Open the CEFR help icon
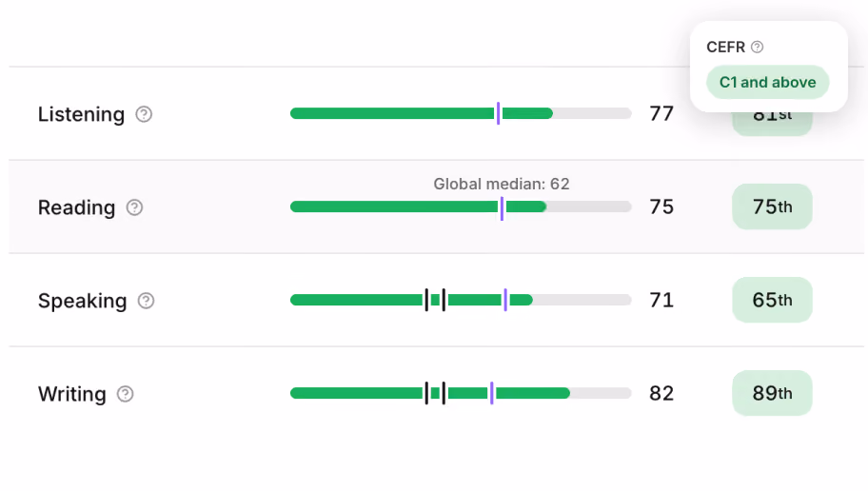Screen dimensions: 868x491 pos(757,47)
